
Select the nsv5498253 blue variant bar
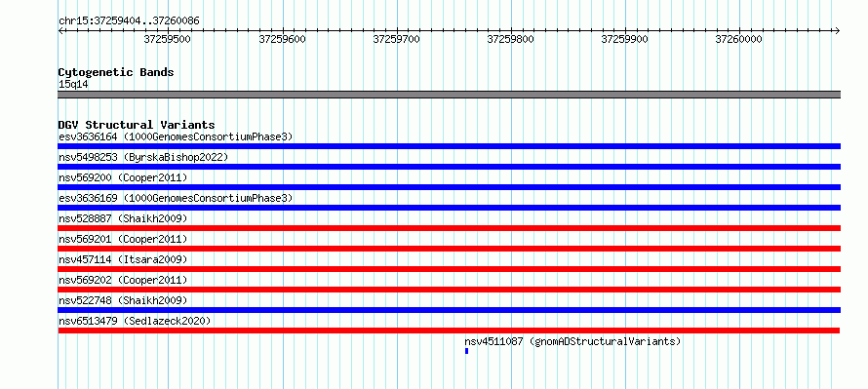click(449, 167)
